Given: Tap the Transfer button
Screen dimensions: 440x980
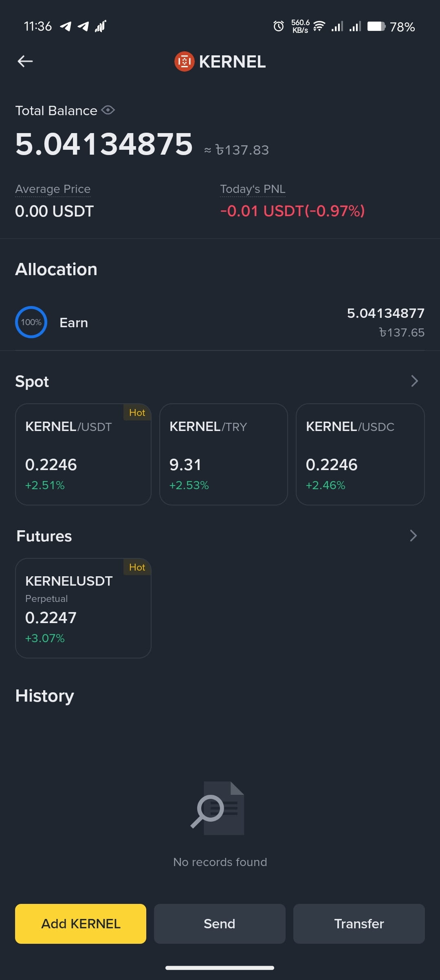Looking at the screenshot, I should tap(359, 924).
